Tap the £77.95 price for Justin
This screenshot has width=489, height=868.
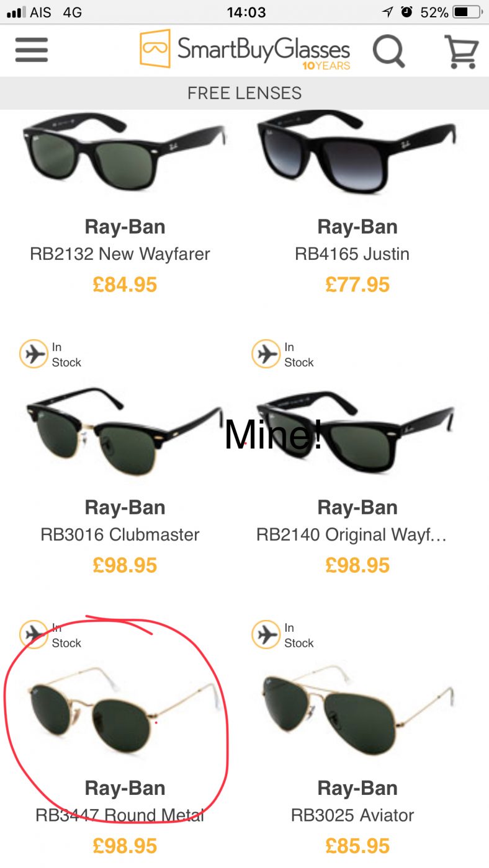click(x=357, y=285)
